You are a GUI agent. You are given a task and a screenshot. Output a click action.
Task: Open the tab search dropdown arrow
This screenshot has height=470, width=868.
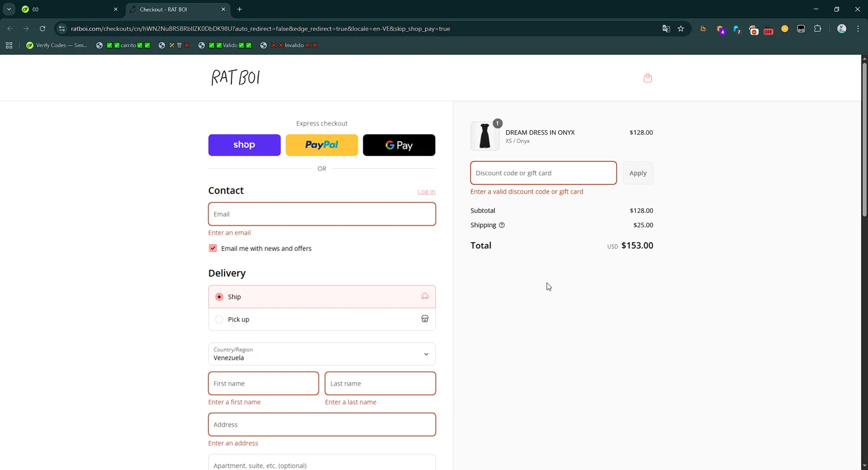coord(9,9)
